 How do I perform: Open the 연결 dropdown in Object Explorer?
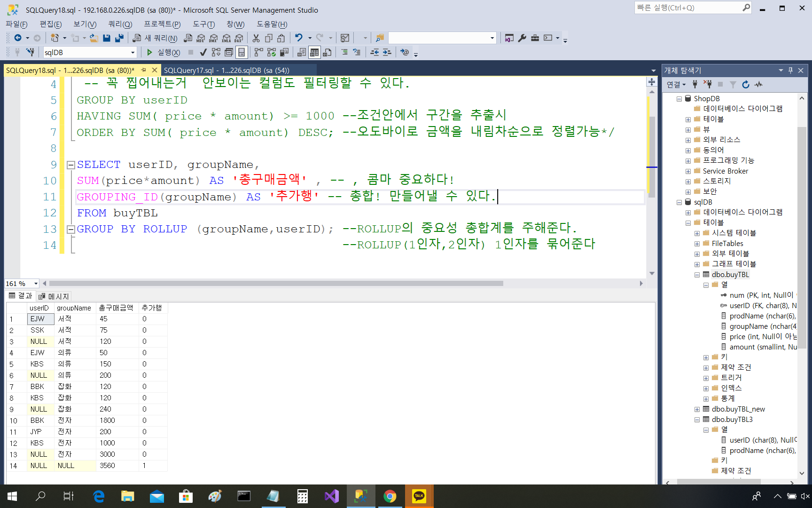point(676,85)
